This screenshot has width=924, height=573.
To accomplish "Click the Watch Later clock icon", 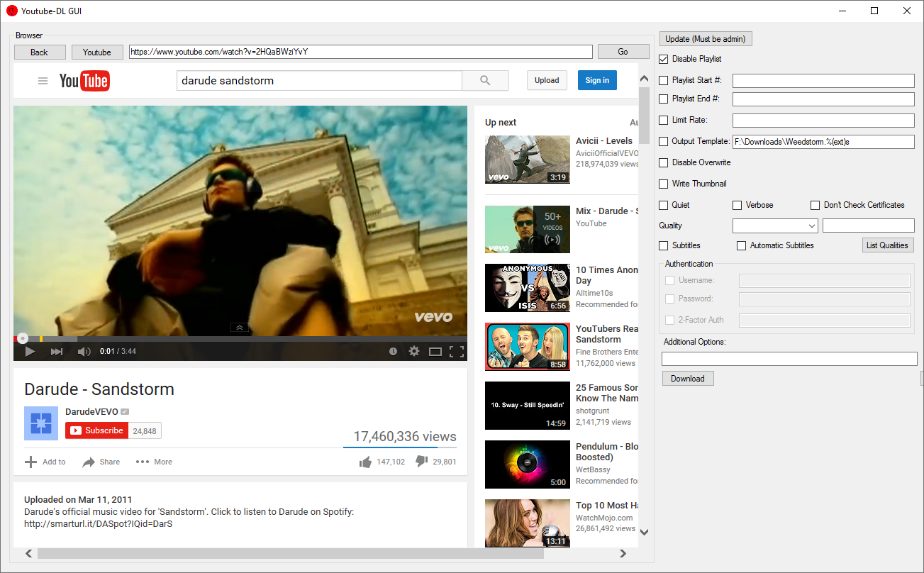I will [x=394, y=351].
